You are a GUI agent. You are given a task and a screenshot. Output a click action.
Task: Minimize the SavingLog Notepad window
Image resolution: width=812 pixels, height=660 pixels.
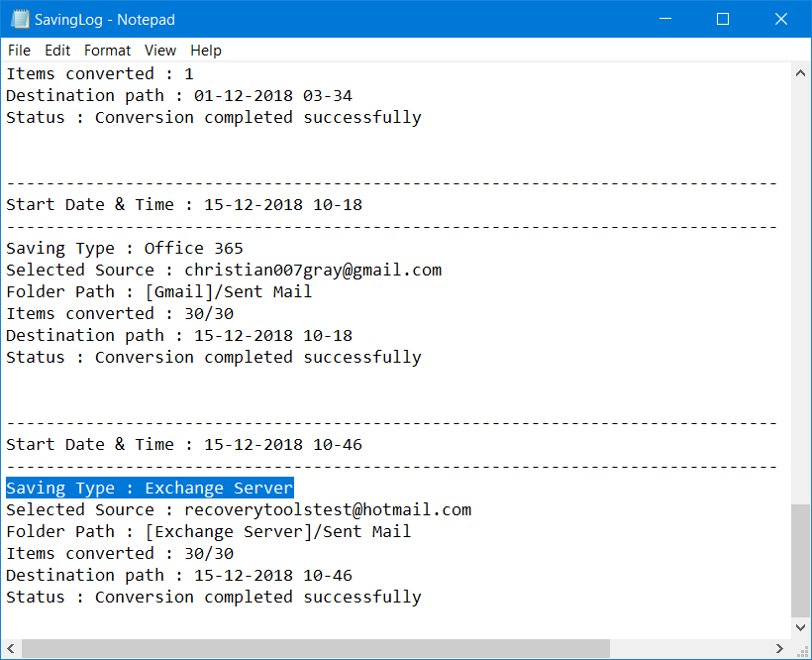665,19
